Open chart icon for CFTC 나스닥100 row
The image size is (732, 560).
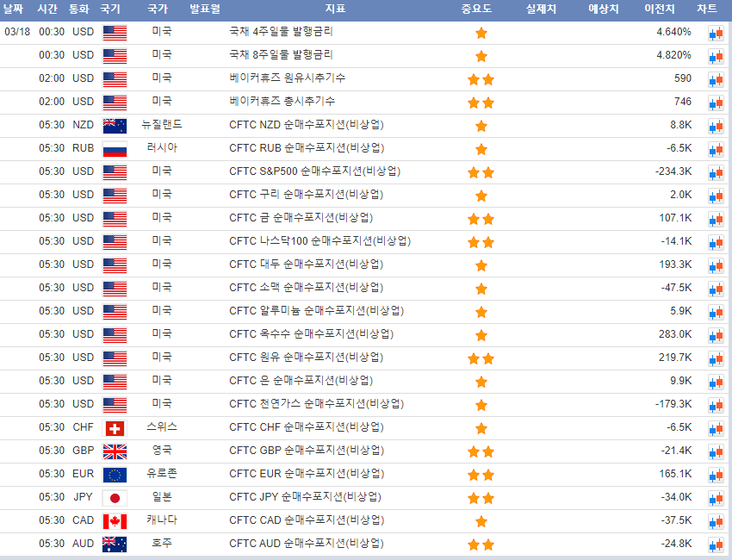pyautogui.click(x=716, y=242)
